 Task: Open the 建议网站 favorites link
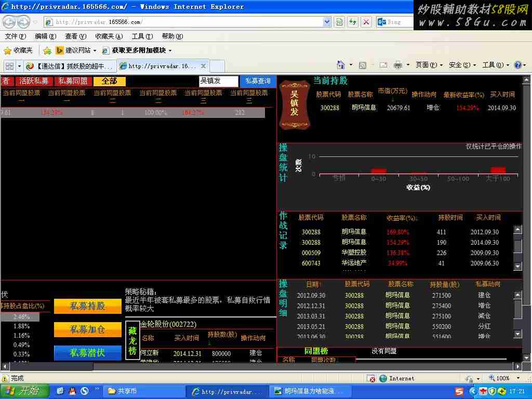[76, 50]
